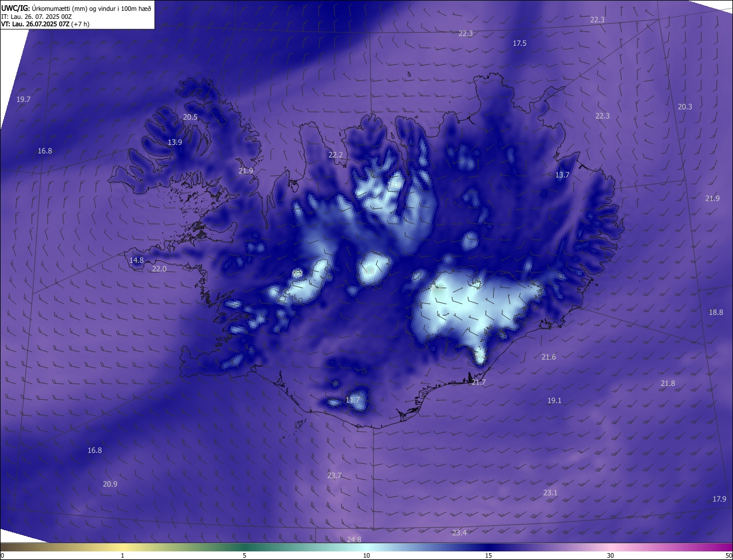Click the 17.5 value label

point(519,43)
